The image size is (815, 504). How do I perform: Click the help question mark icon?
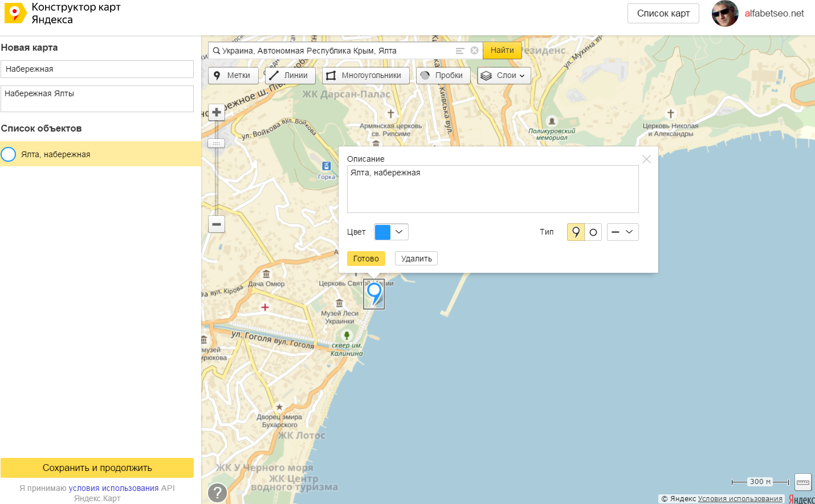pyautogui.click(x=217, y=493)
